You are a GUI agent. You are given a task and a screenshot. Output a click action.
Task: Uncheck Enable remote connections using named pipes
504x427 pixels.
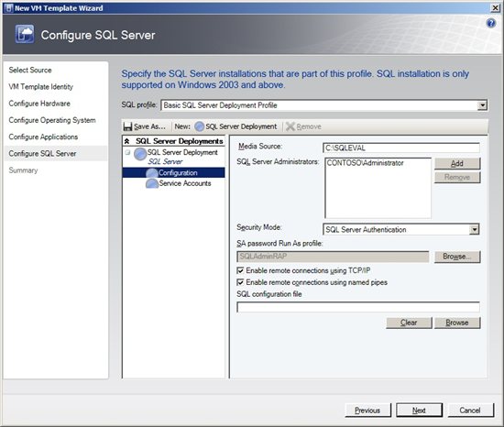240,282
